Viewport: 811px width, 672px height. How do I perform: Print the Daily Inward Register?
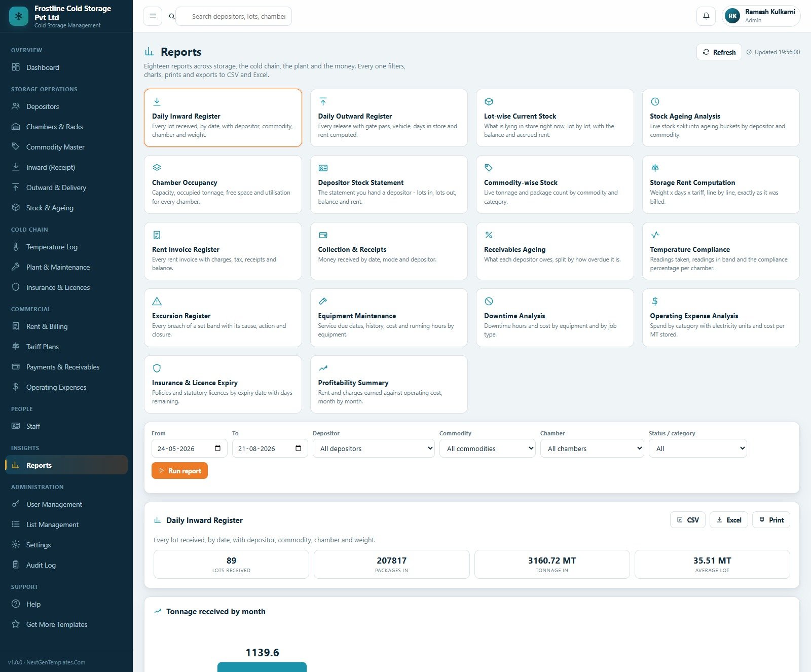point(771,520)
